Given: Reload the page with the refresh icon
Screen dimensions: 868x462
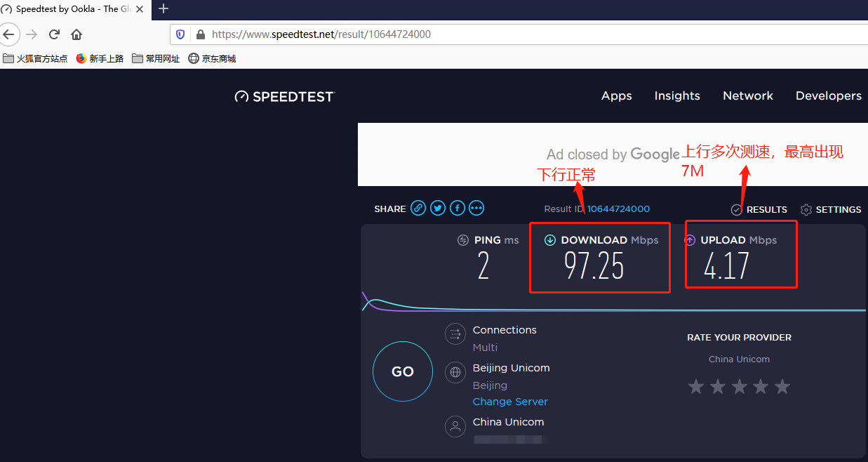Looking at the screenshot, I should pyautogui.click(x=54, y=34).
